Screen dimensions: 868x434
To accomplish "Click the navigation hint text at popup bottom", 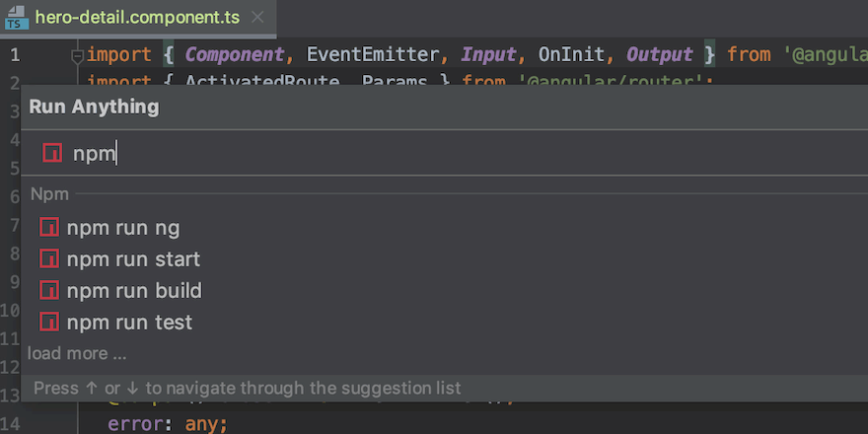I will [x=247, y=388].
